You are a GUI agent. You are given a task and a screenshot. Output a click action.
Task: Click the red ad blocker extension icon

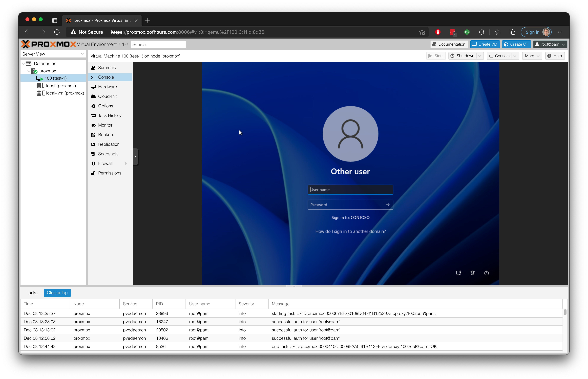438,32
